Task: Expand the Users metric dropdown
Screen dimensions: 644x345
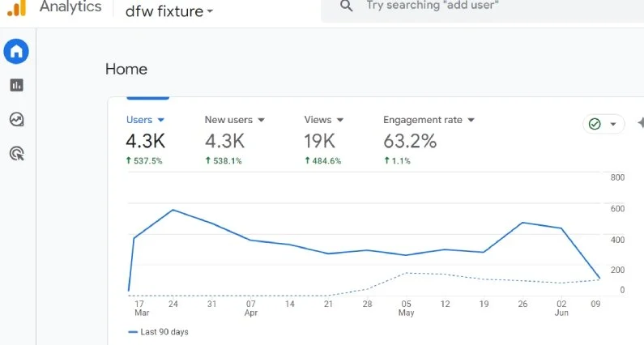Action: point(161,120)
